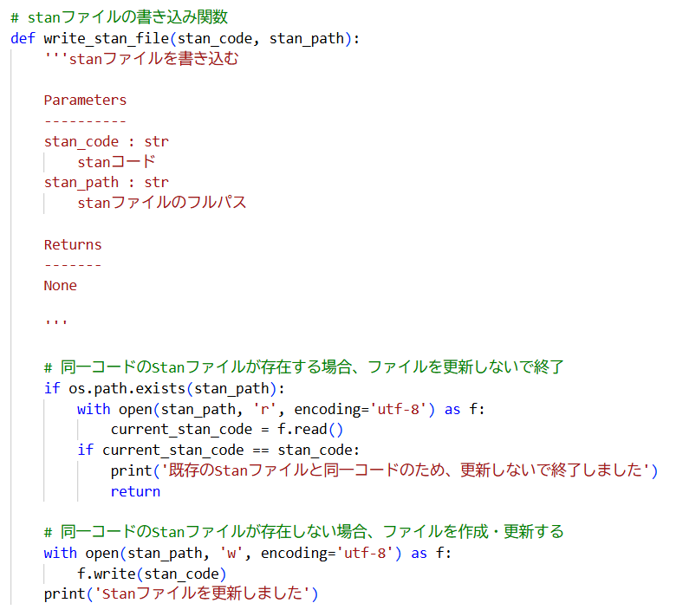Click the function name write_stan_file
The width and height of the screenshot is (676, 616).
tap(106, 38)
